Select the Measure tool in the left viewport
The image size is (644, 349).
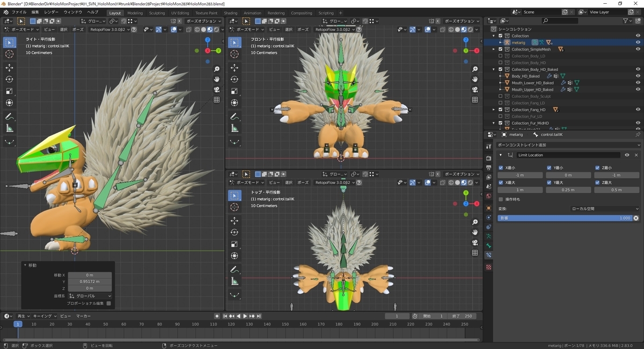click(10, 128)
